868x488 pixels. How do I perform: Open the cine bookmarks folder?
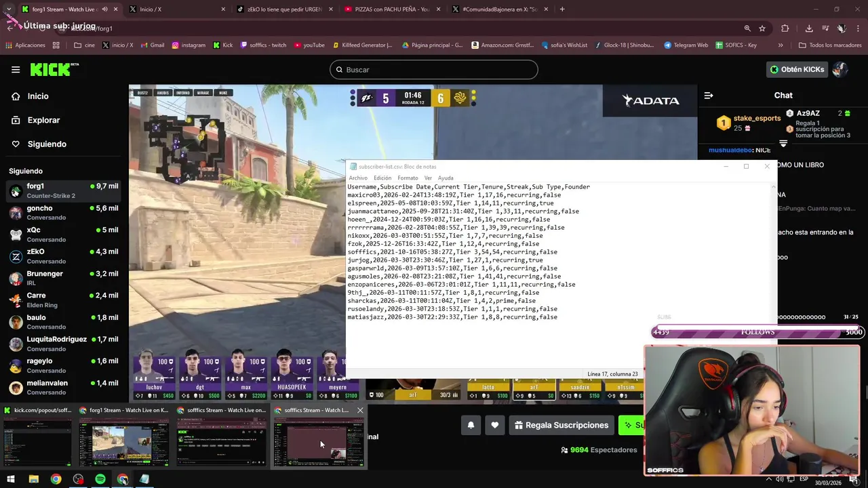(x=85, y=45)
